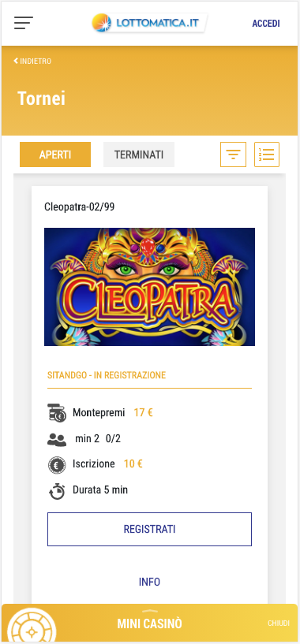Click the Cleopatra-02/99 tournament title

click(x=80, y=207)
